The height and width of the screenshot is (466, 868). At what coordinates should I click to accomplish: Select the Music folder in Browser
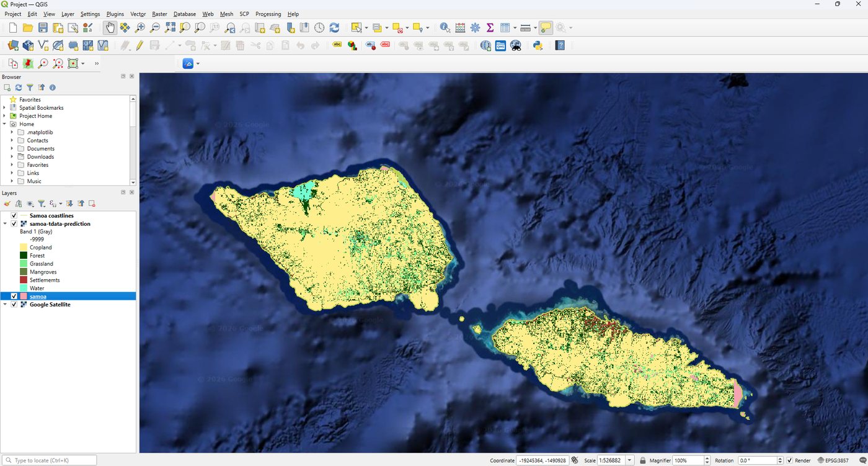pyautogui.click(x=34, y=181)
